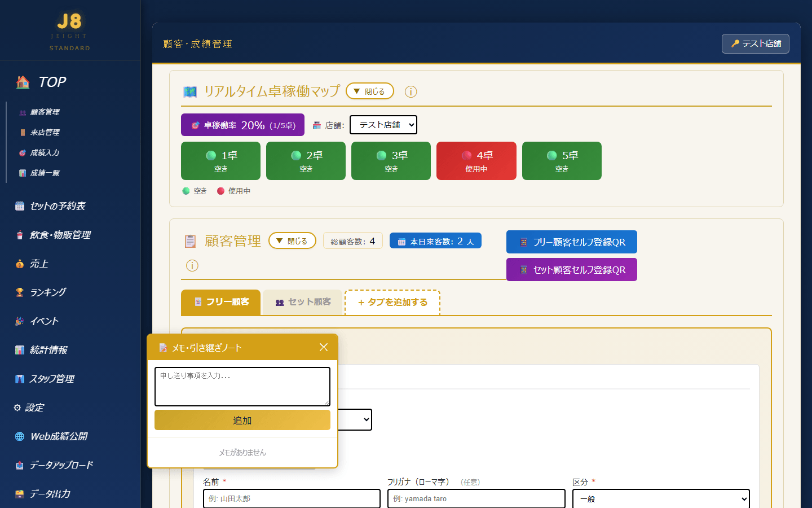Select the in-use 4卓 card
The image size is (812, 508).
point(476,161)
